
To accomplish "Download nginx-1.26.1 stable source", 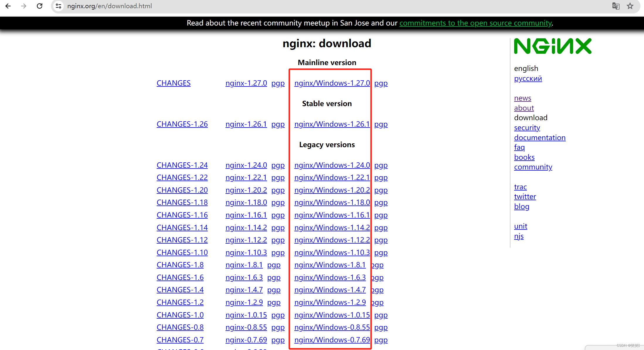I will [x=246, y=124].
